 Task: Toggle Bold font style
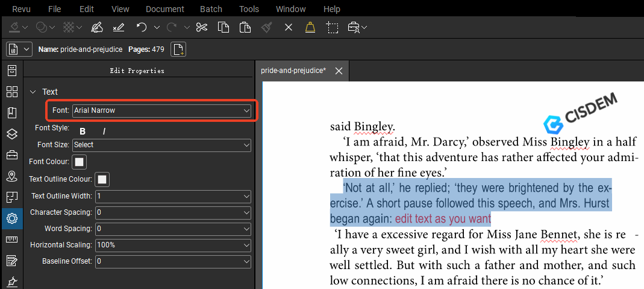83,132
